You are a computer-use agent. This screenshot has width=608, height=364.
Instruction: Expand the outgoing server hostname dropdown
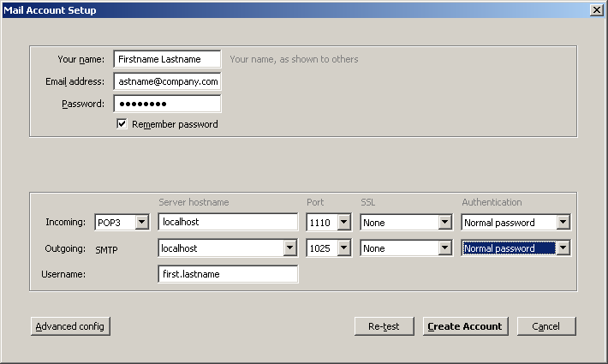coord(290,248)
